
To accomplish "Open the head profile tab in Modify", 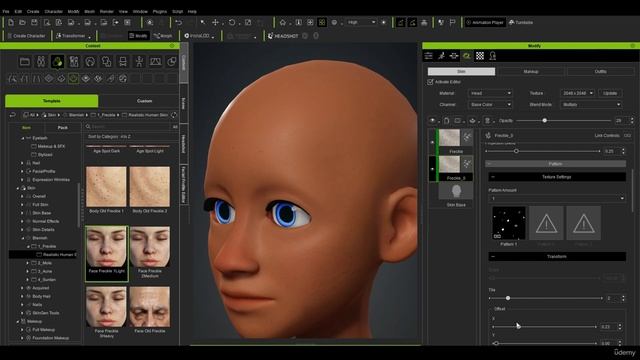I will click(x=493, y=56).
